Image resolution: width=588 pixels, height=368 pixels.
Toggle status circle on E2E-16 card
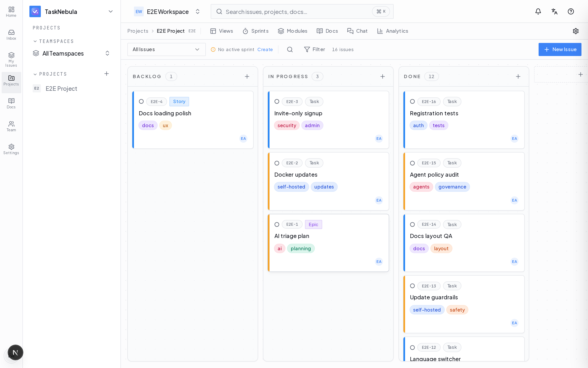tap(412, 101)
